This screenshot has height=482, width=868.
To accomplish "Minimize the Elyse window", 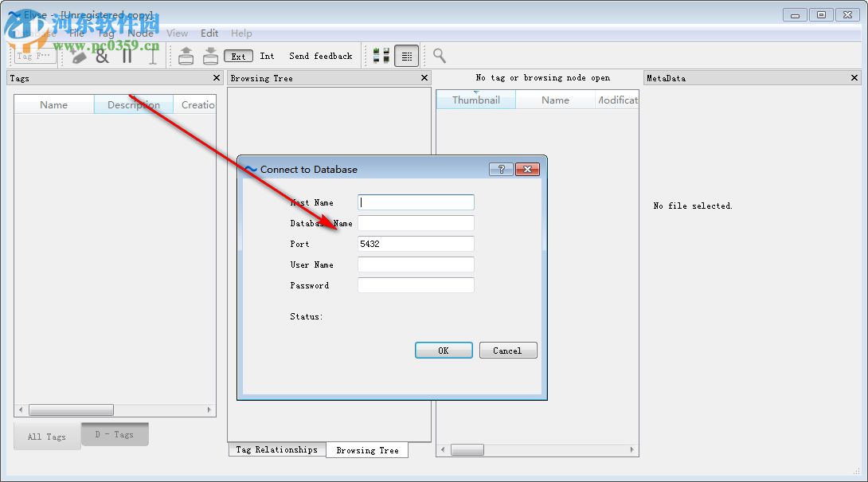I will 795,15.
